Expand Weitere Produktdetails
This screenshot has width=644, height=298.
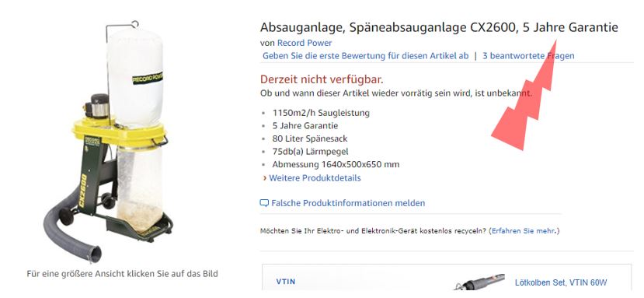[x=315, y=178]
